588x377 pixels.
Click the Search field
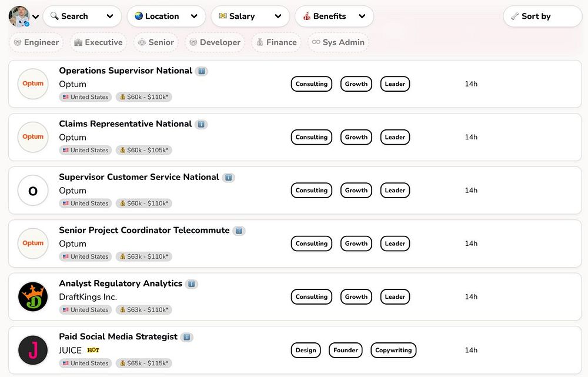[82, 16]
